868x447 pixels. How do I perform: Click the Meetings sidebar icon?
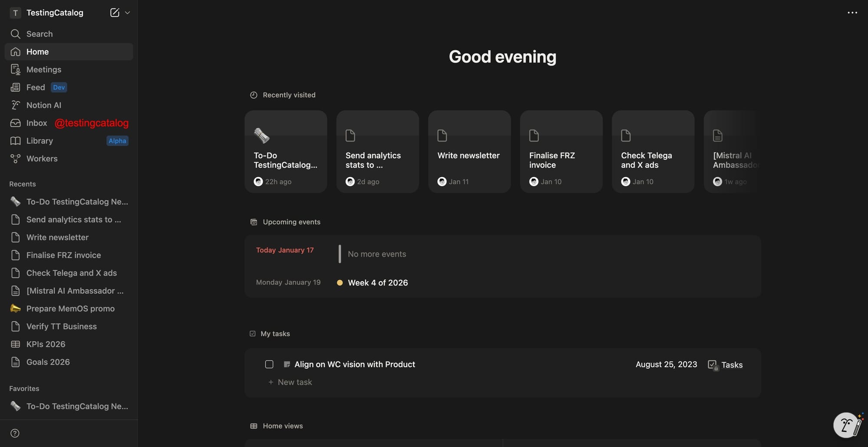pos(16,70)
